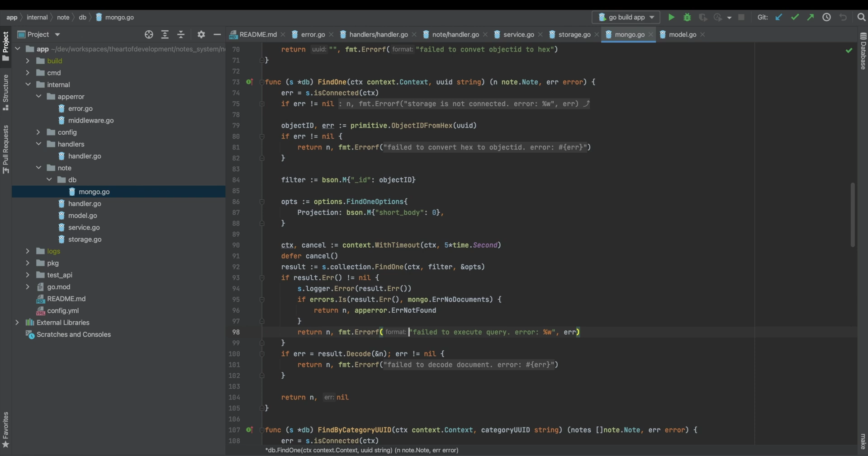Rollback changes with undo arrow
Viewport: 868px width, 456px height.
pyautogui.click(x=843, y=17)
